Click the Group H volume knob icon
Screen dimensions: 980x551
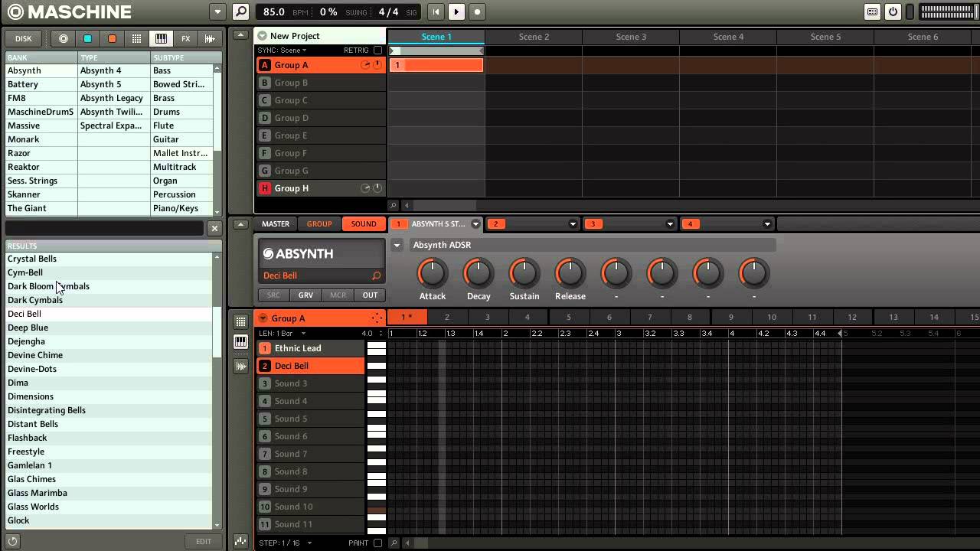pyautogui.click(x=377, y=188)
